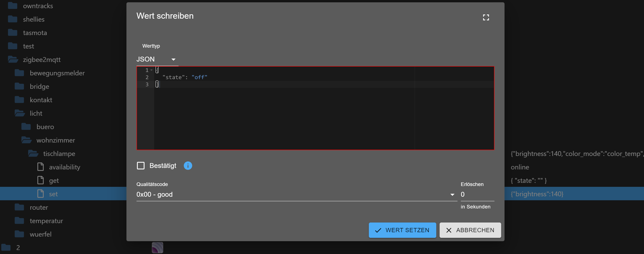Click the fullscreen icon in the dialog

click(486, 17)
